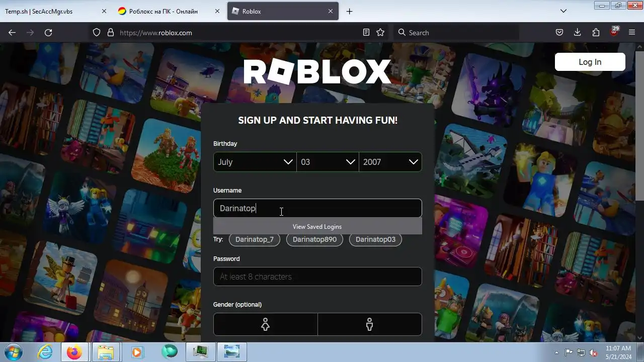The height and width of the screenshot is (362, 644).
Task: Click Show Desktop strip by the clock
Action: point(640,352)
